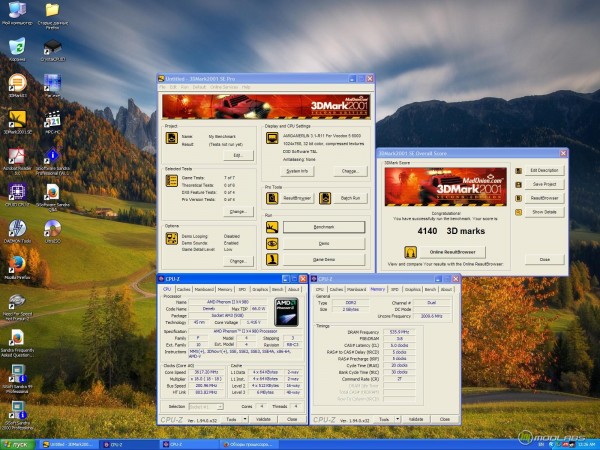Screen dimensions: 600x450
Task: Click the Game Demo button
Action: tap(324, 259)
